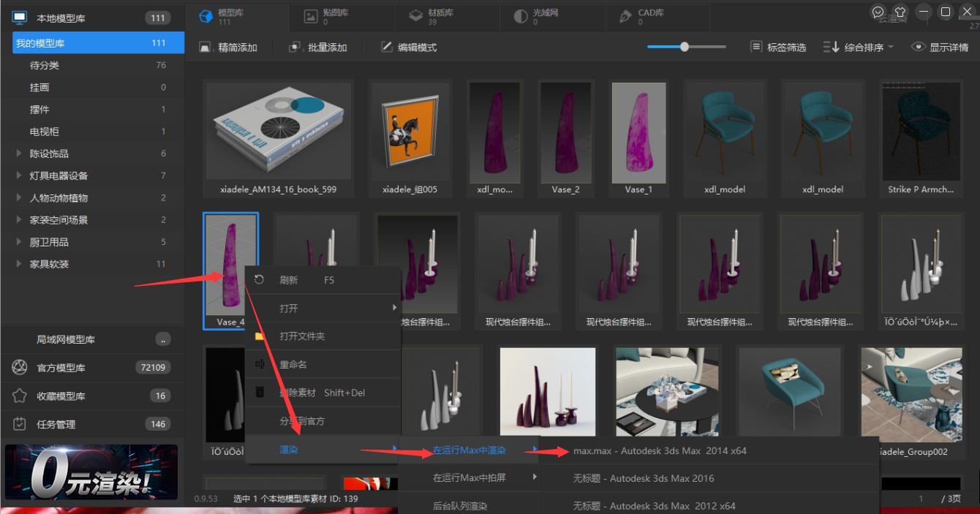Open 任务管理 in the sidebar

point(92,423)
